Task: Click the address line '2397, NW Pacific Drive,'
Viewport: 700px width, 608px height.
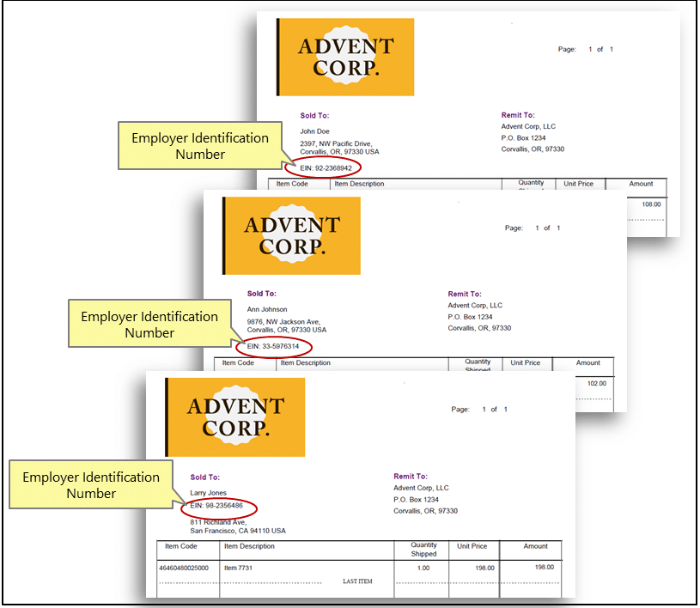Action: click(336, 143)
